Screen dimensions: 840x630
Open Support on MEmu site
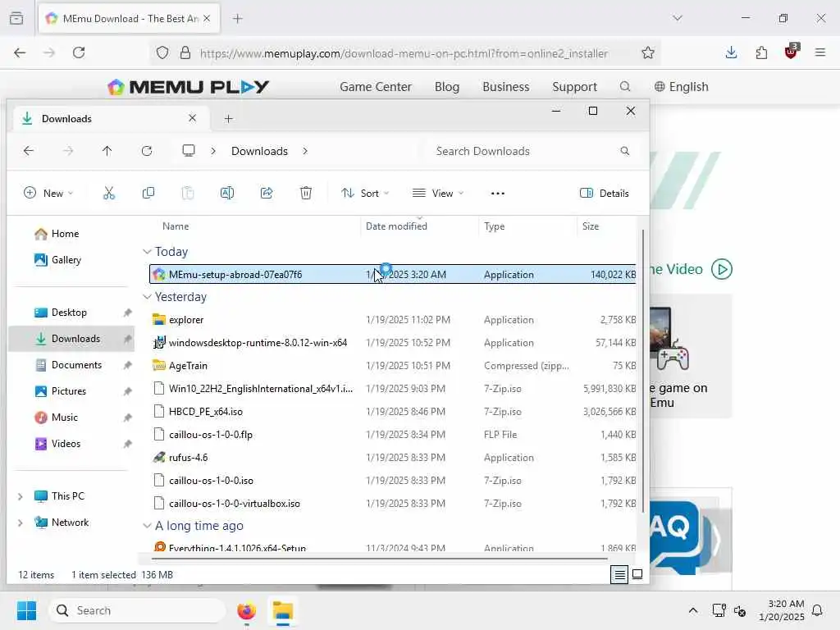[574, 87]
